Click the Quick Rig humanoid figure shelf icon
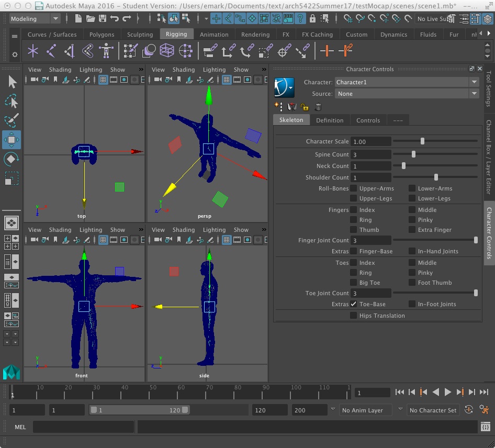 coord(106,51)
